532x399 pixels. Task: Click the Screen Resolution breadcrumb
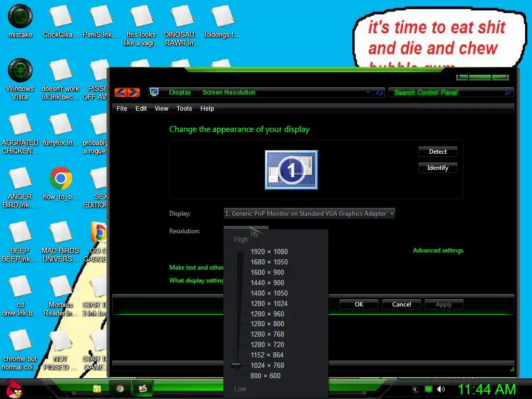229,92
